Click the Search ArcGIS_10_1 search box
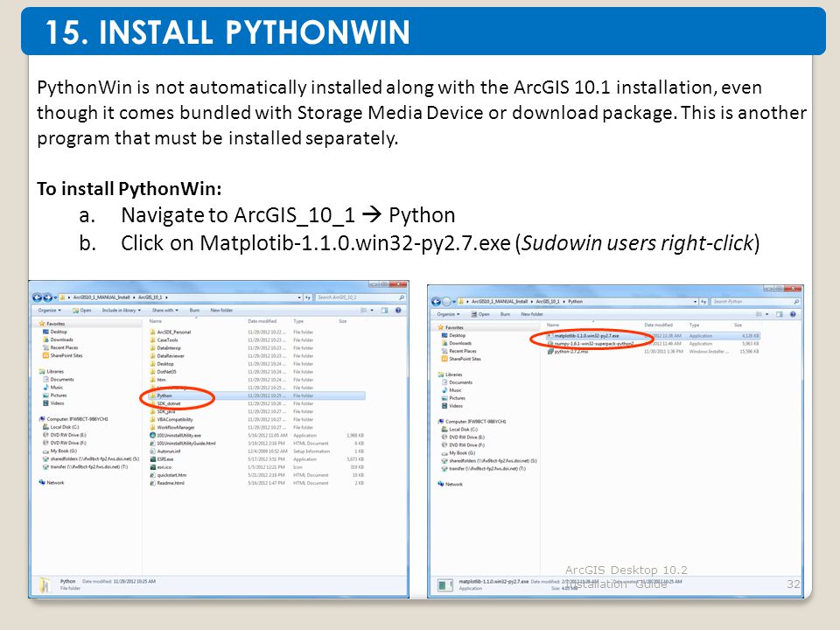This screenshot has width=840, height=630. pos(360,297)
